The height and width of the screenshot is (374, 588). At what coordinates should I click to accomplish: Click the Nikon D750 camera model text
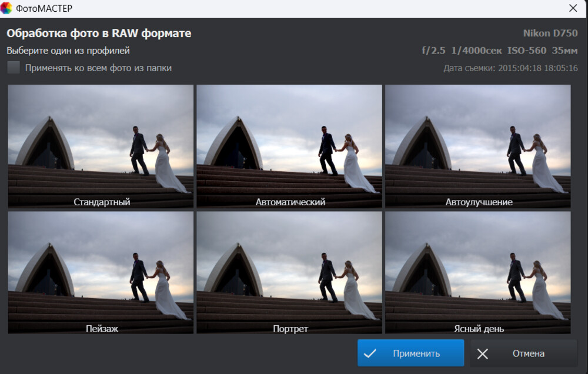tap(550, 34)
